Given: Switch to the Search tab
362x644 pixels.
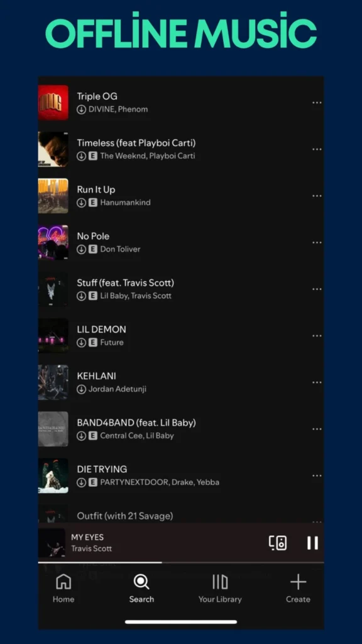Looking at the screenshot, I should pos(141,589).
